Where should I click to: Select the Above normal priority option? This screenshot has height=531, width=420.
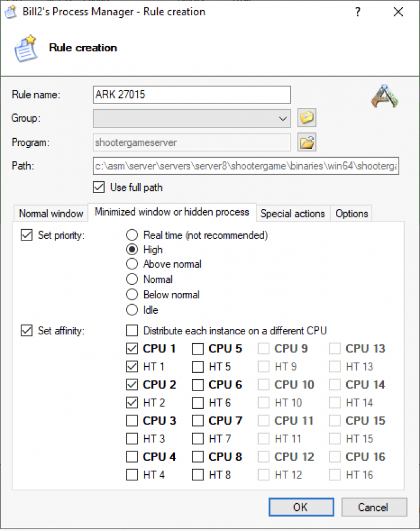tap(132, 264)
